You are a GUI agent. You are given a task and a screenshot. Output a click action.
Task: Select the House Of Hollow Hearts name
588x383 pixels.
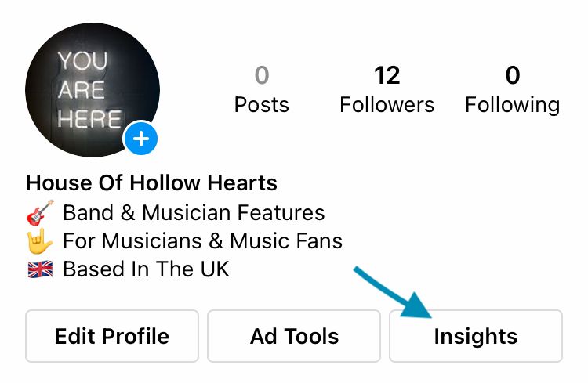tap(151, 182)
